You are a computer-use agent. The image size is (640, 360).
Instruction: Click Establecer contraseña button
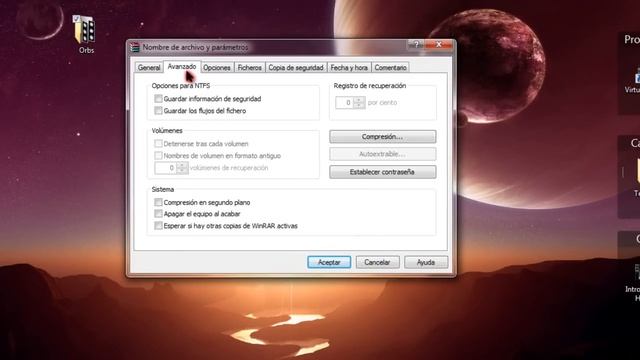point(382,172)
